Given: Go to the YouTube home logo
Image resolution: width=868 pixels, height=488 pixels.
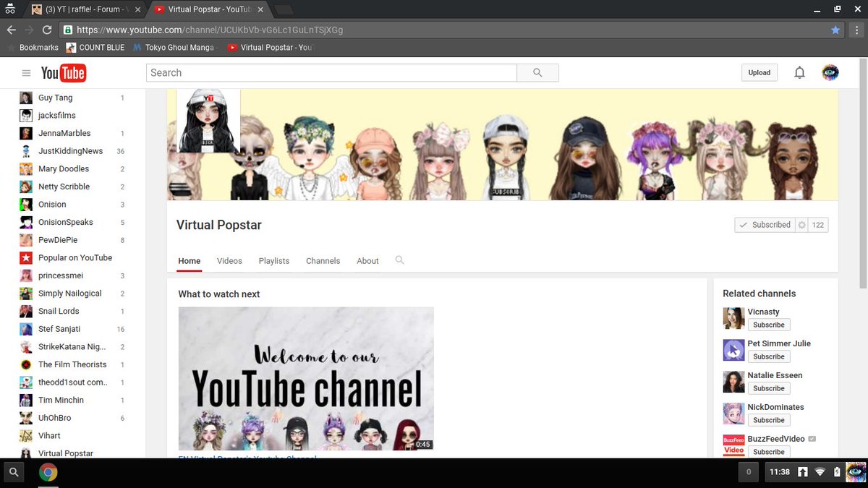Looking at the screenshot, I should (64, 73).
